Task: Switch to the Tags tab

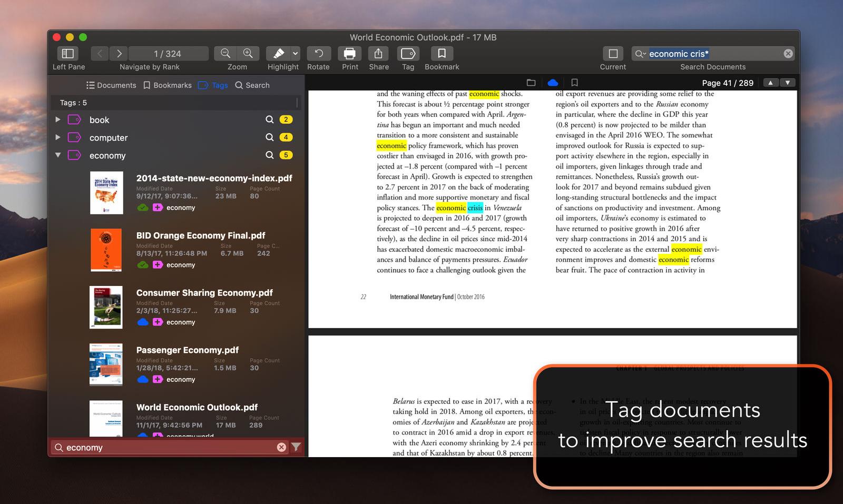Action: pos(213,85)
